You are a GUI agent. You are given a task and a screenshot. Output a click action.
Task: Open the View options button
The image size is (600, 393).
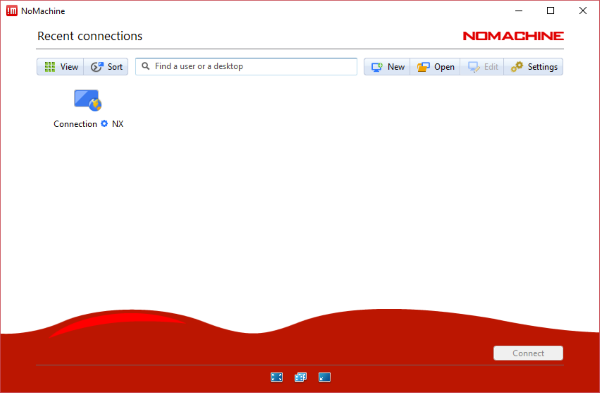pyautogui.click(x=60, y=67)
